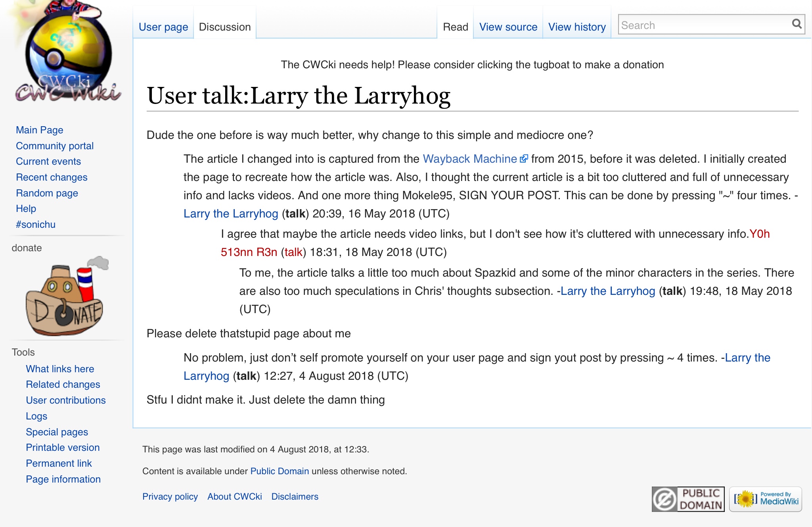Click the Powered by MediaWiki badge

pyautogui.click(x=766, y=499)
